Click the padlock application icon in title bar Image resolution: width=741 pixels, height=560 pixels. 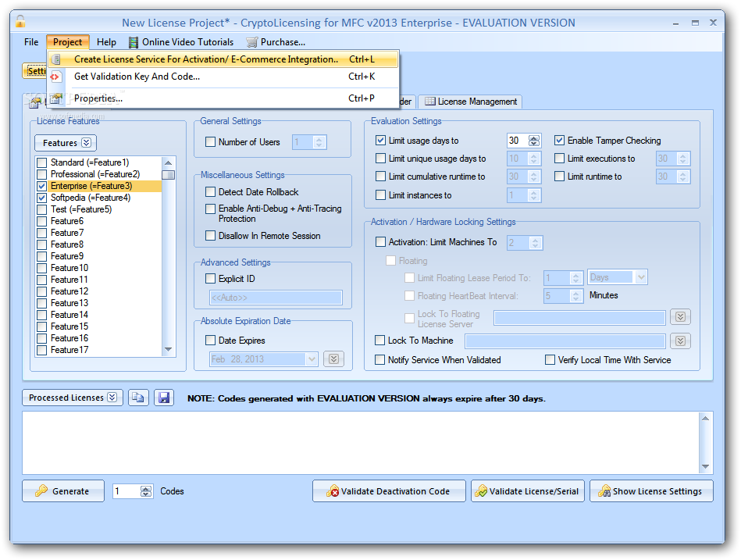click(20, 22)
